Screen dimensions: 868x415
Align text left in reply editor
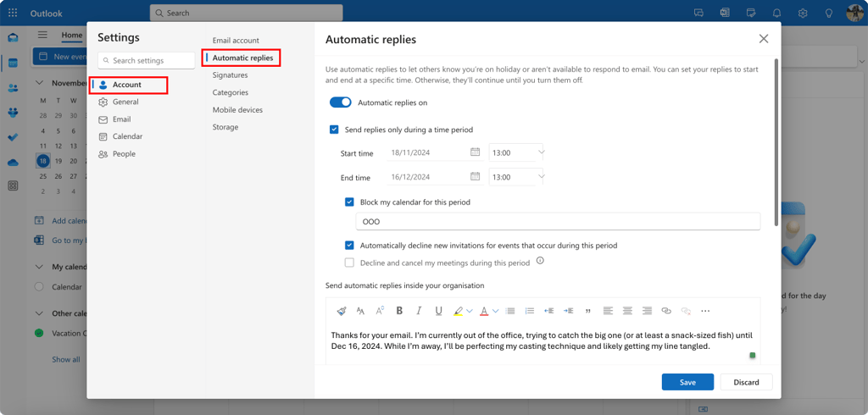[608, 311]
